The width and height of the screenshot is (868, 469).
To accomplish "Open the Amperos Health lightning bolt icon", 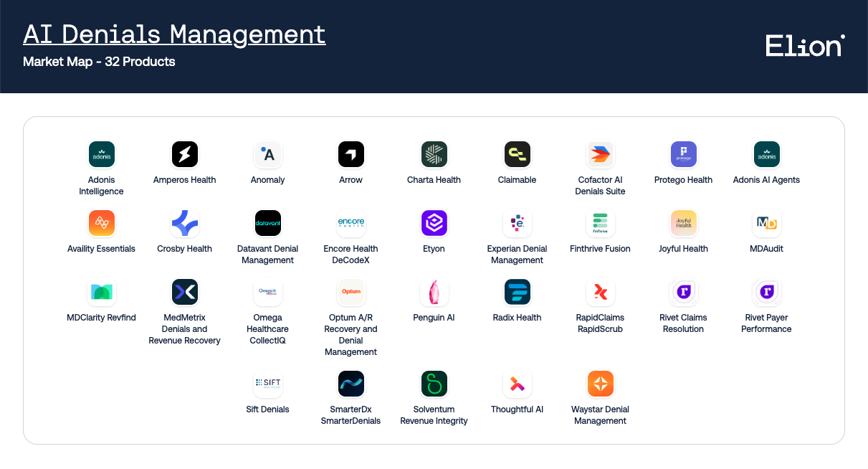I will 184,154.
